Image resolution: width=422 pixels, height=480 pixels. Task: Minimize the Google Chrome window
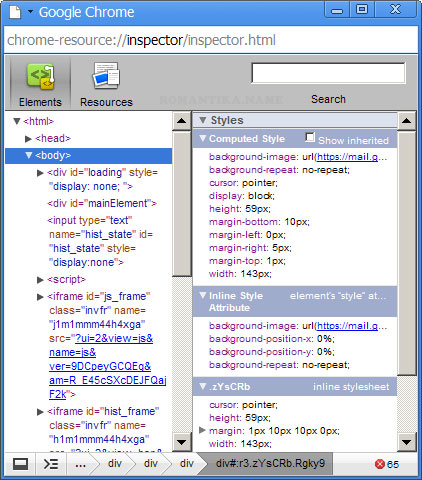[337, 9]
